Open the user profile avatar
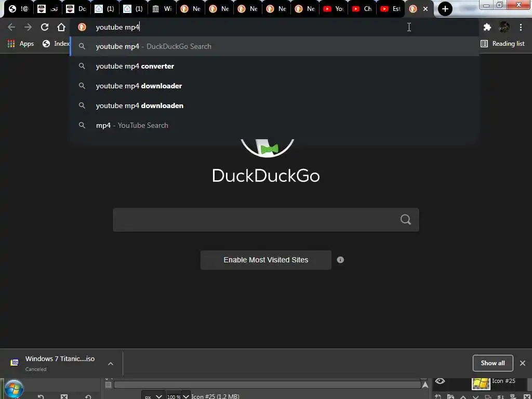The height and width of the screenshot is (399, 532). click(x=504, y=27)
